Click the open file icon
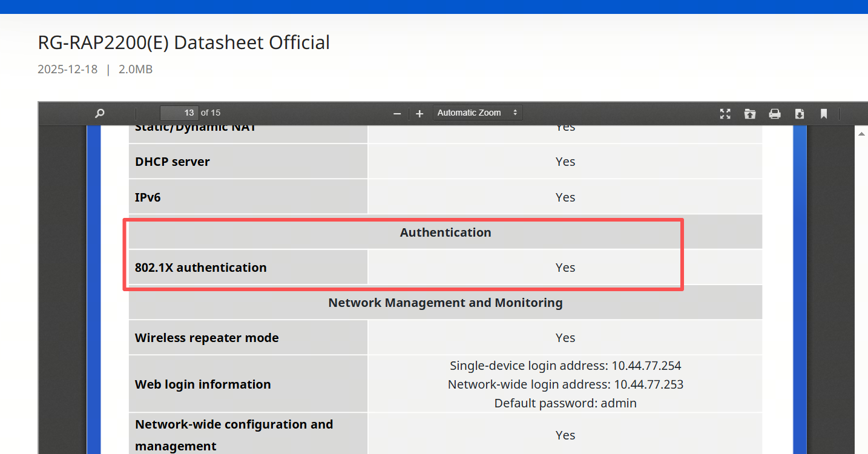868x454 pixels. click(x=750, y=113)
